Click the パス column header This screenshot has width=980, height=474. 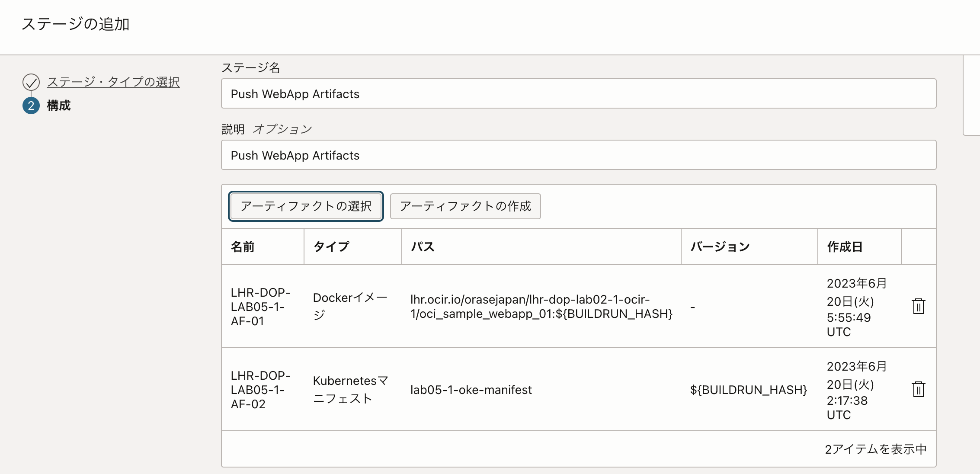coord(423,247)
